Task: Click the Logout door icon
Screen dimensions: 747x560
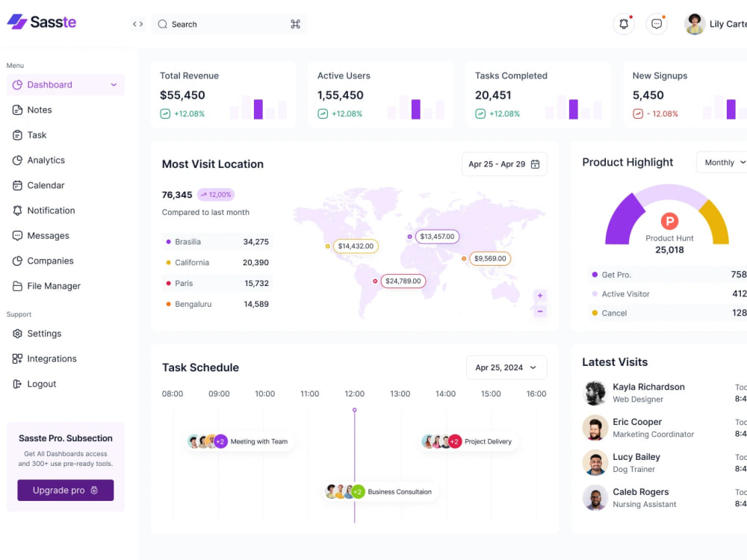Action: click(x=18, y=385)
